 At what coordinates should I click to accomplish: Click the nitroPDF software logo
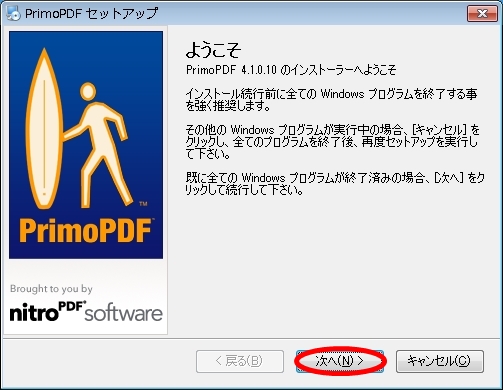86,312
